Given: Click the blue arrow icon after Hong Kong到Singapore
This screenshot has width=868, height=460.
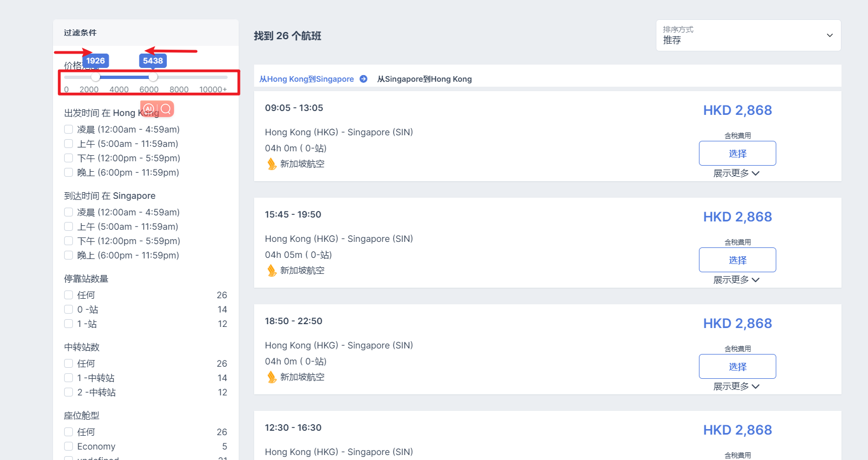Looking at the screenshot, I should pos(364,79).
